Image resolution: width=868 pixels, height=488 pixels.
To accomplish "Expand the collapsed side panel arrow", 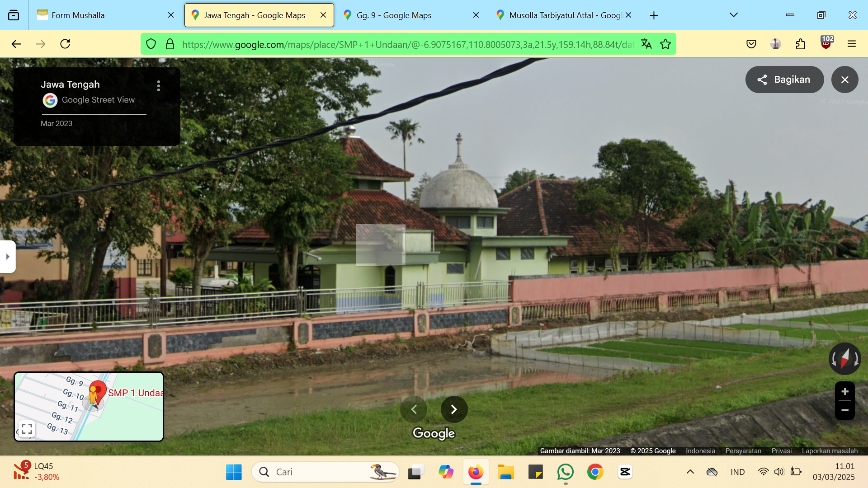I will click(x=8, y=257).
